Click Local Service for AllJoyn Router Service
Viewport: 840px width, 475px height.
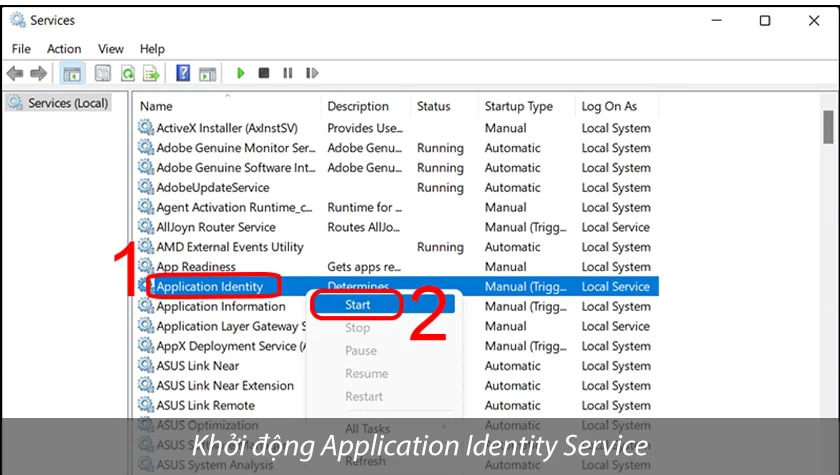[616, 227]
